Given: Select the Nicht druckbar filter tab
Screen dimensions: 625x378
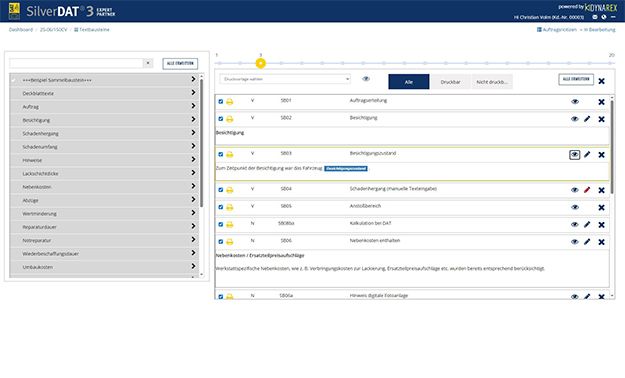Looking at the screenshot, I should (x=492, y=82).
